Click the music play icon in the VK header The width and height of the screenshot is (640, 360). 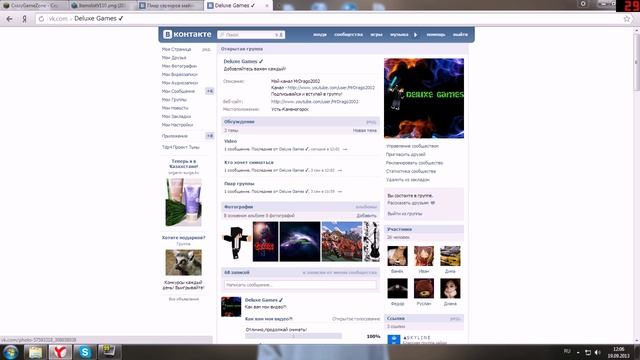coord(416,35)
